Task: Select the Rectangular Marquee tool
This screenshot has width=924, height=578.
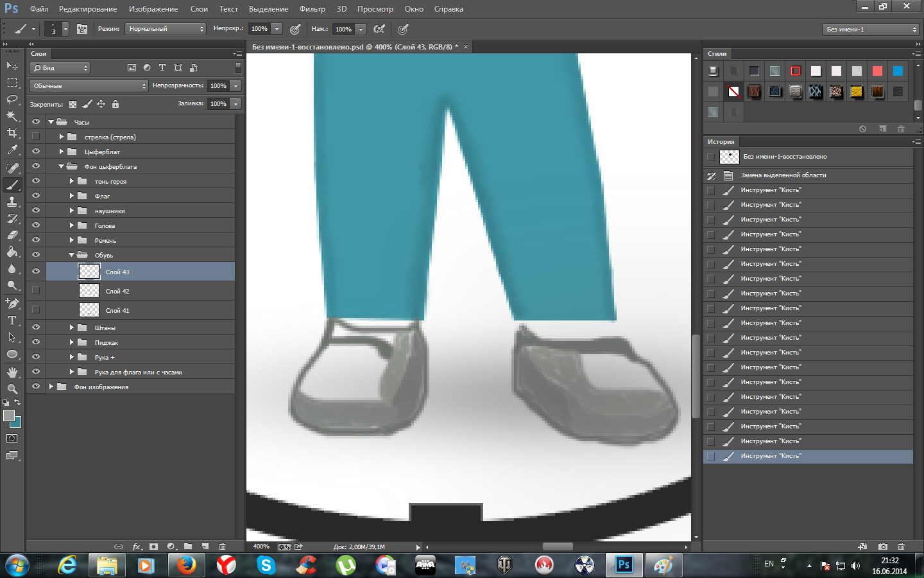Action: [x=12, y=82]
